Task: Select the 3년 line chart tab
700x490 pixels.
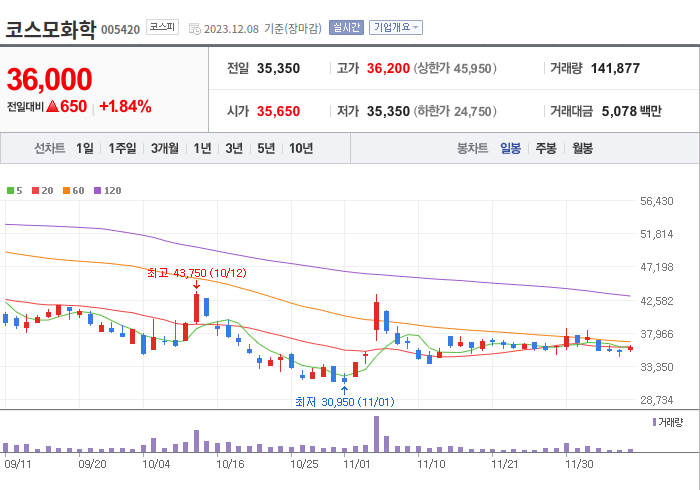Action: [234, 148]
